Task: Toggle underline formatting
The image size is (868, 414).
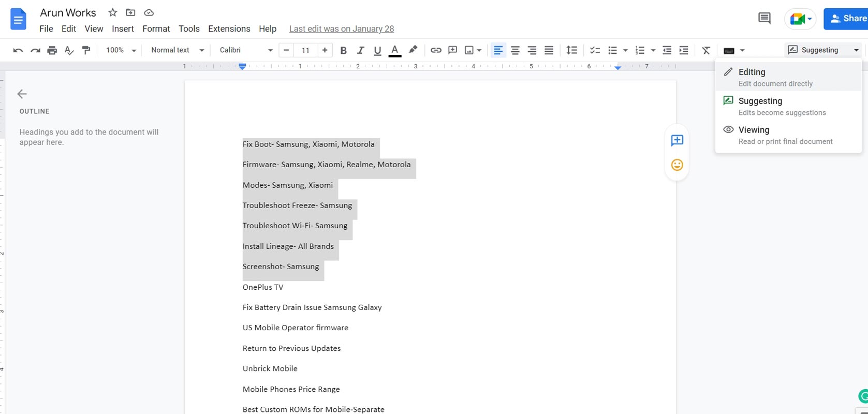Action: pos(377,50)
